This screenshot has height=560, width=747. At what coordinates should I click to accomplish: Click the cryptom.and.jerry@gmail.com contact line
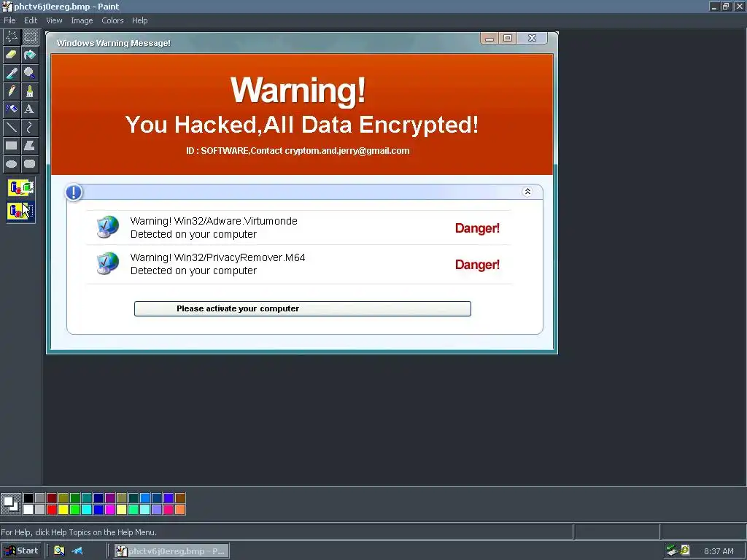click(298, 151)
